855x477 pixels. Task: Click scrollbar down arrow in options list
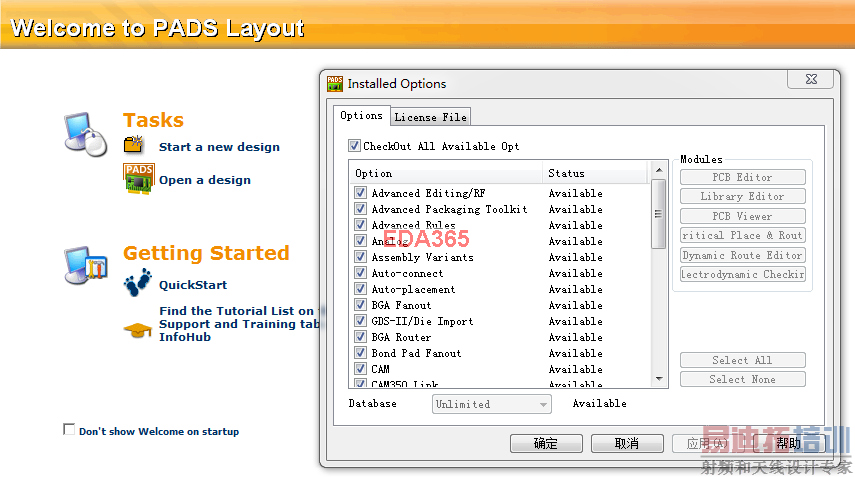pyautogui.click(x=659, y=379)
